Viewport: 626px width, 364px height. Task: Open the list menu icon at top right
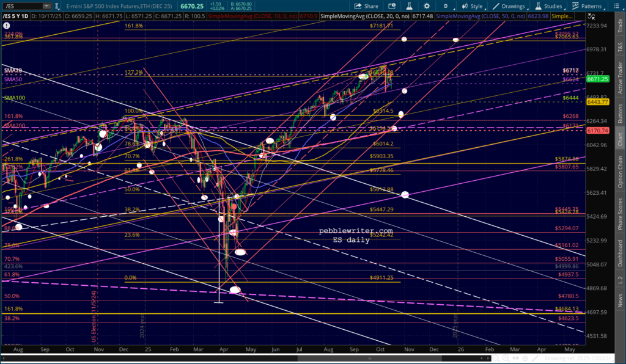click(616, 6)
